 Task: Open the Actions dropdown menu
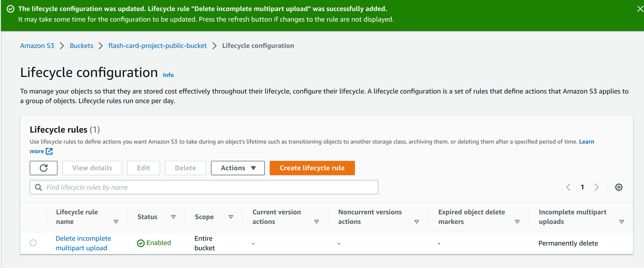[x=238, y=168]
